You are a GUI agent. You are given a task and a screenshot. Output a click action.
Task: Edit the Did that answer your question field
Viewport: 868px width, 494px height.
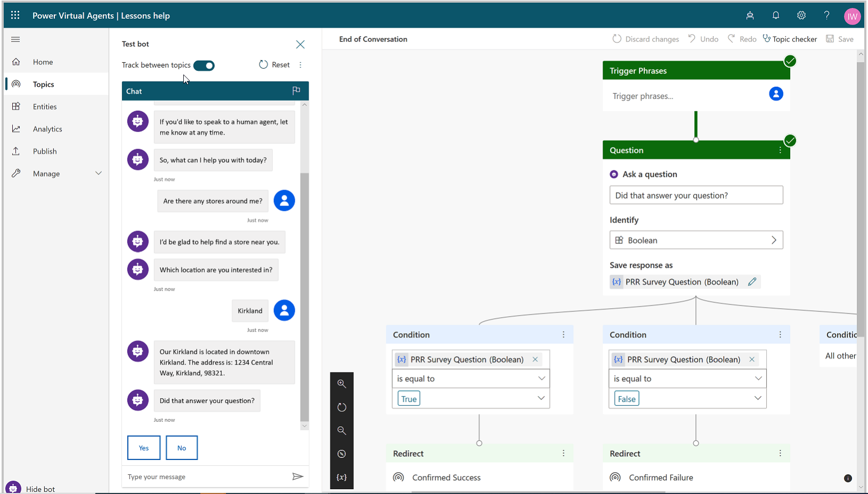click(x=696, y=195)
